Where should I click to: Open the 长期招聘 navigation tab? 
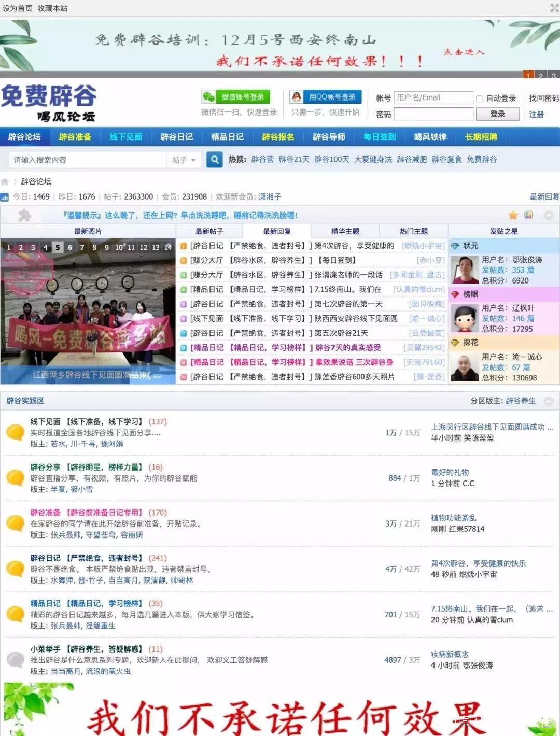click(x=481, y=137)
